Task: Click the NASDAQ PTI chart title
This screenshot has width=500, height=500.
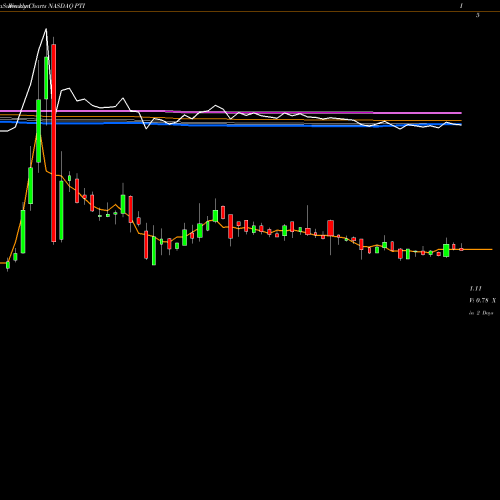Action: click(67, 6)
